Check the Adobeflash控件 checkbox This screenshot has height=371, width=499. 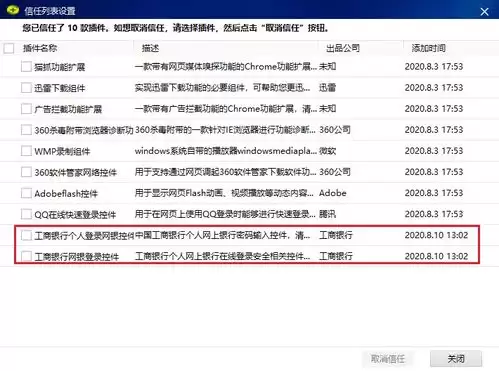pyautogui.click(x=26, y=193)
